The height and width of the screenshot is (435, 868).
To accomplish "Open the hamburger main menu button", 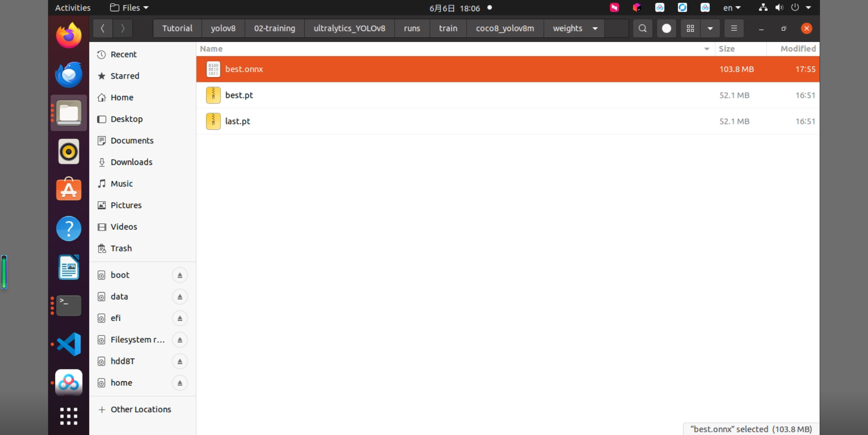I will pyautogui.click(x=734, y=28).
